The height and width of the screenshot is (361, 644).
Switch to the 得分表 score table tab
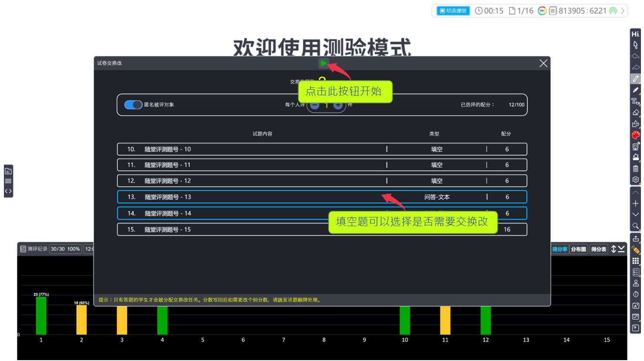[598, 249]
